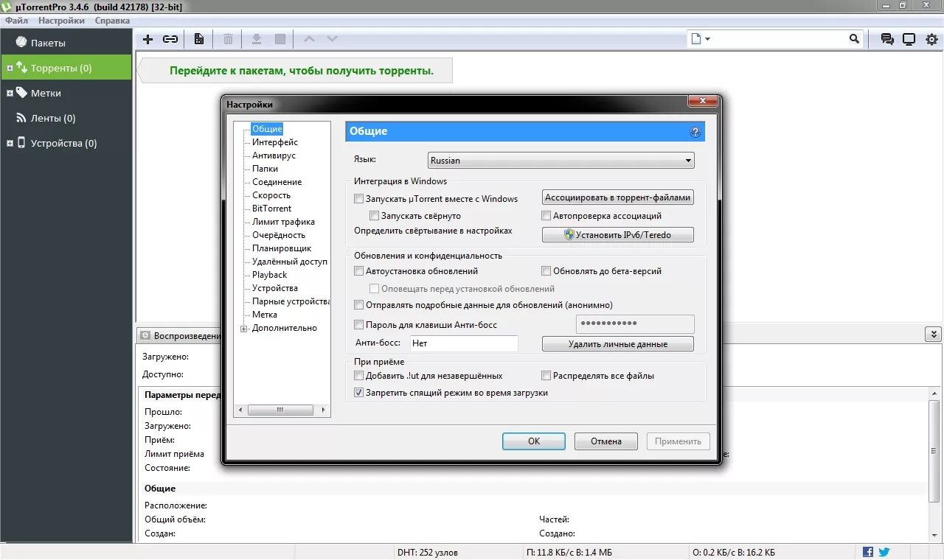
Task: Open preferences via the gear icon
Action: [x=931, y=39]
